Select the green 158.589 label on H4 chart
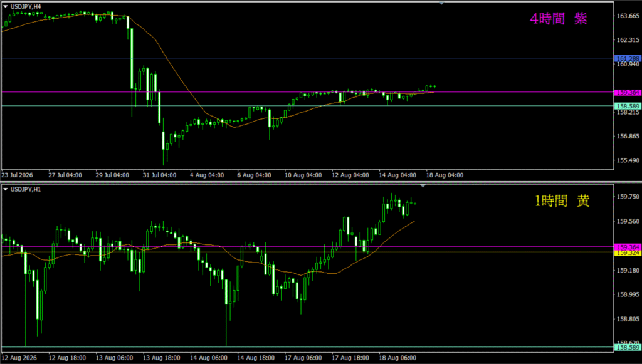Screen dimensions: 642x364 (x=628, y=106)
